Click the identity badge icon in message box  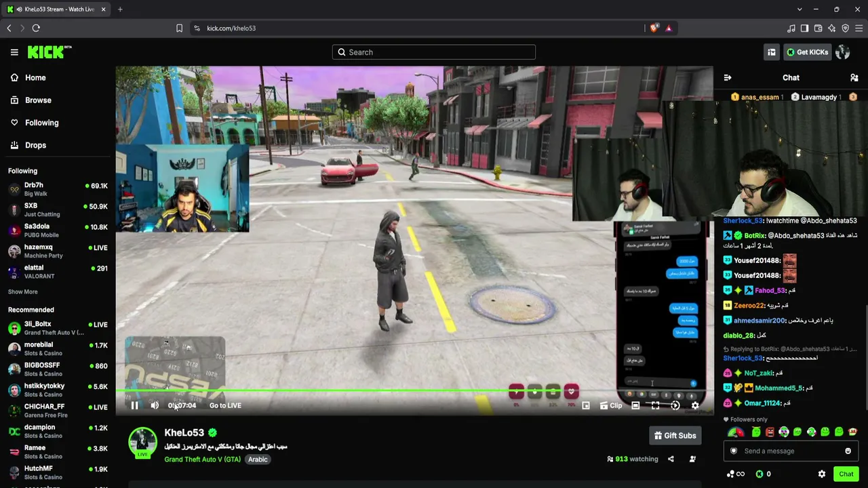point(734,451)
